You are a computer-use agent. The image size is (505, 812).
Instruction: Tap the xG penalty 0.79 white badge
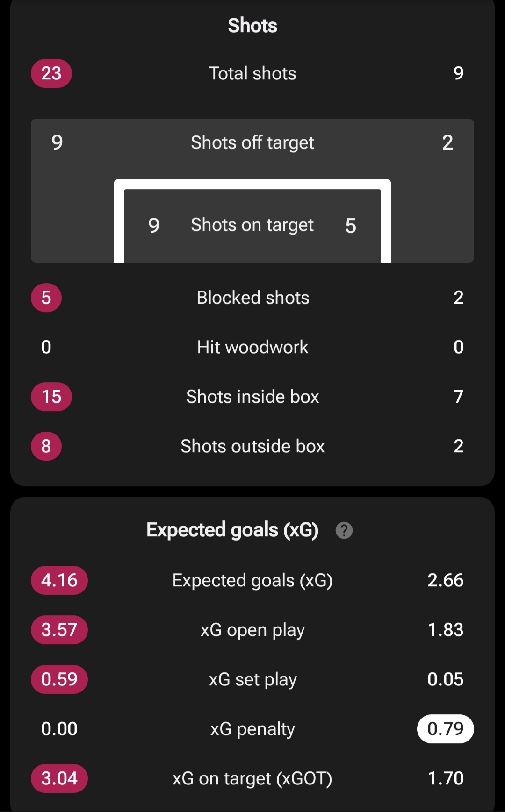446,729
